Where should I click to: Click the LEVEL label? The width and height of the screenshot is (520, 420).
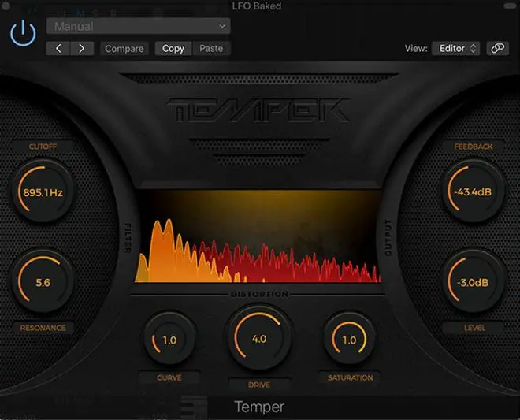pos(474,328)
